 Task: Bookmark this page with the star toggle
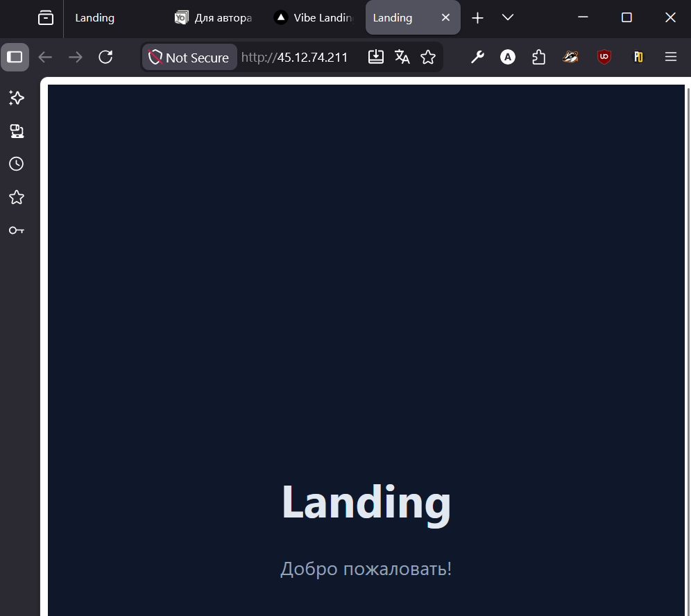tap(428, 57)
